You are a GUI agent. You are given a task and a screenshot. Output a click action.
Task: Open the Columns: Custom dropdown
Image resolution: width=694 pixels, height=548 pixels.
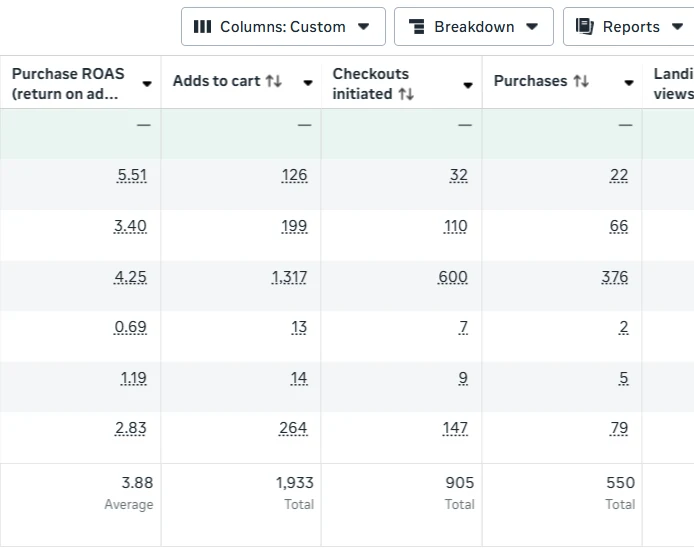(x=283, y=27)
